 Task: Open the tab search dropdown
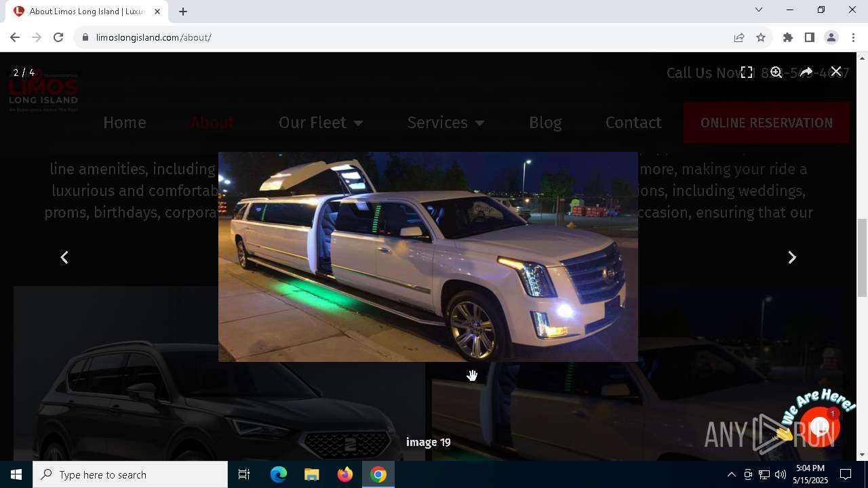[759, 9]
